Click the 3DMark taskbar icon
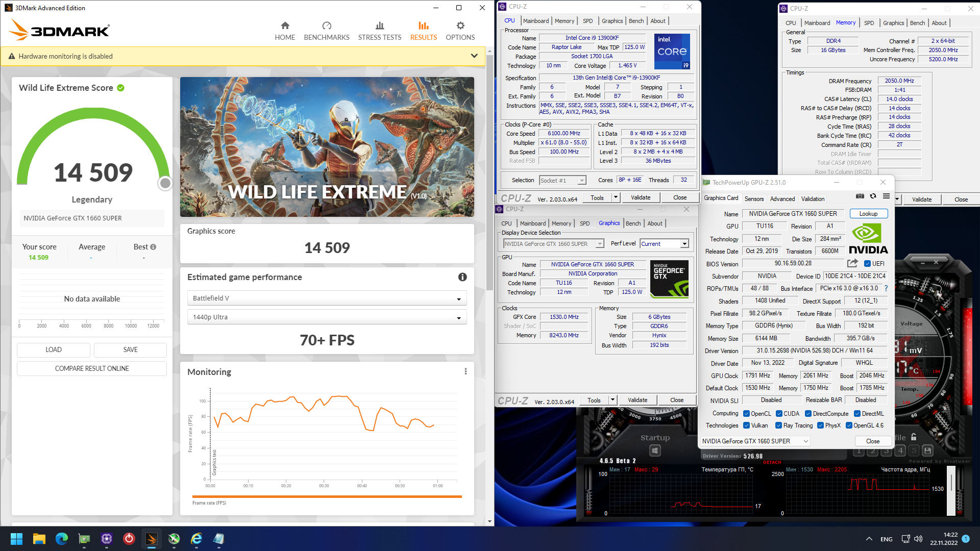This screenshot has height=551, width=980. tap(152, 539)
